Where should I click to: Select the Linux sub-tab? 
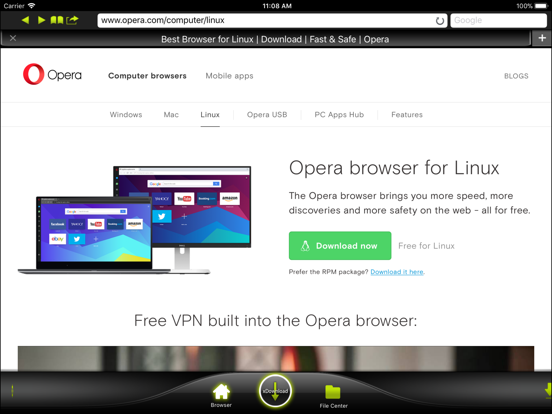point(210,115)
